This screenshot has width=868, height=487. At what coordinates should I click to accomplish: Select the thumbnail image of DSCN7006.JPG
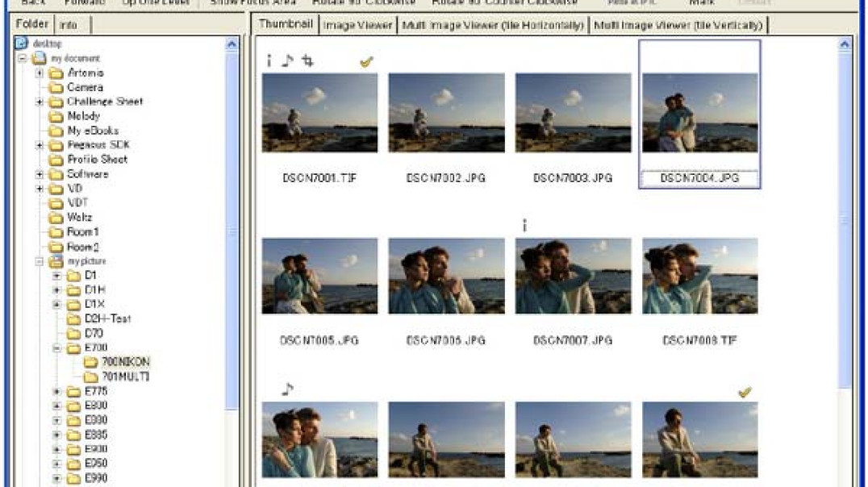click(447, 276)
